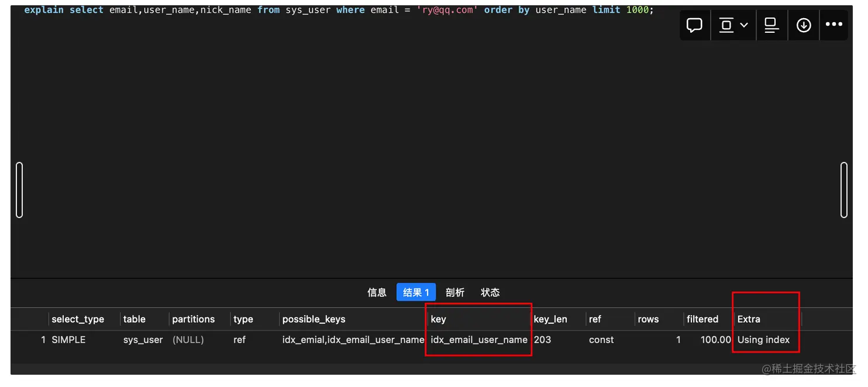Click the key column header
This screenshot has width=868, height=387.
point(438,319)
